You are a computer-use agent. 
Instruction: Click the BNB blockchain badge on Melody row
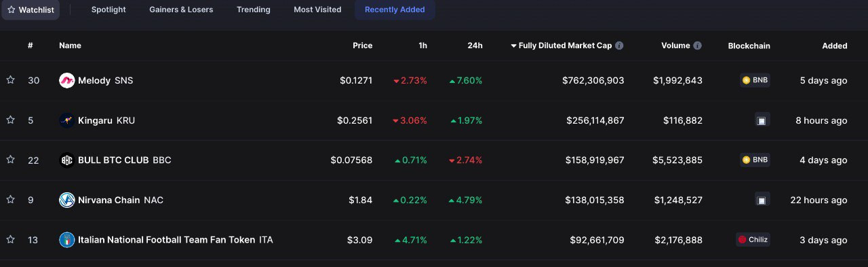click(x=755, y=80)
